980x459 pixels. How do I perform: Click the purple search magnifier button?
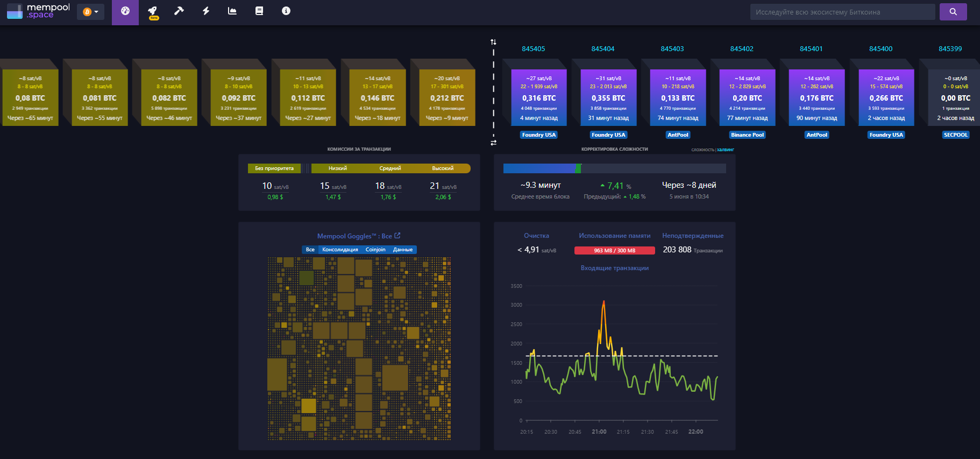tap(953, 12)
